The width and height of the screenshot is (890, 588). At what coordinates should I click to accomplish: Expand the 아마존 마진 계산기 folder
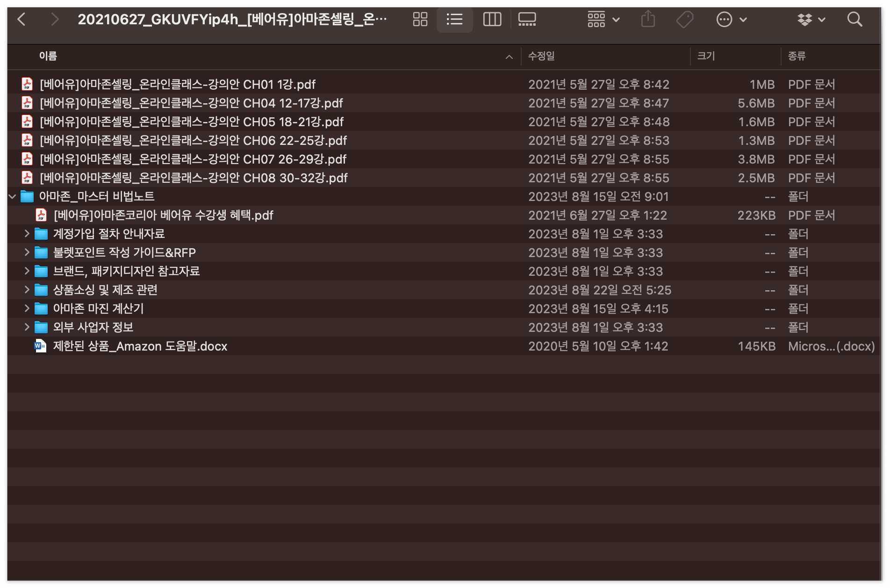pyautogui.click(x=27, y=308)
